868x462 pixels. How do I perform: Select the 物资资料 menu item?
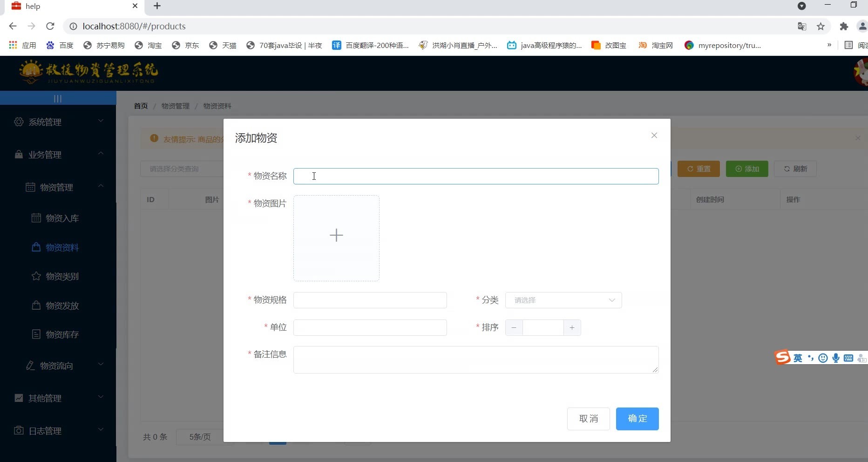click(x=58, y=247)
